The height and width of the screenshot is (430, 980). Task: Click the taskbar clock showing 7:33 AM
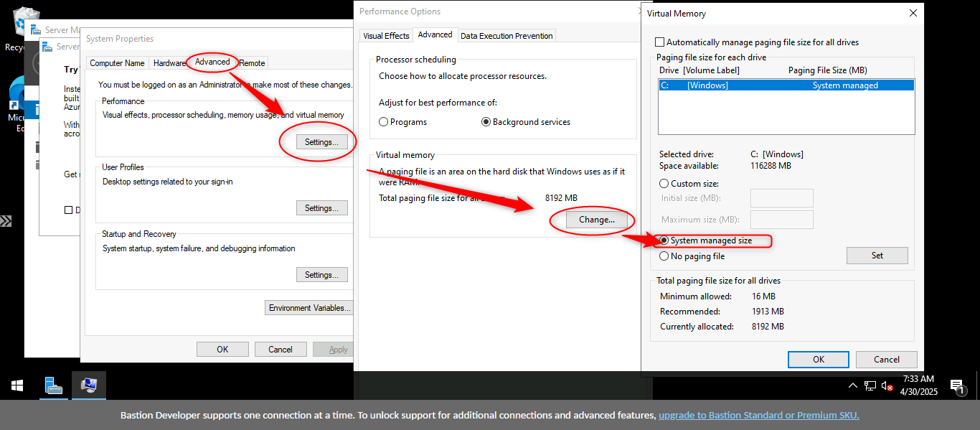coord(918,385)
